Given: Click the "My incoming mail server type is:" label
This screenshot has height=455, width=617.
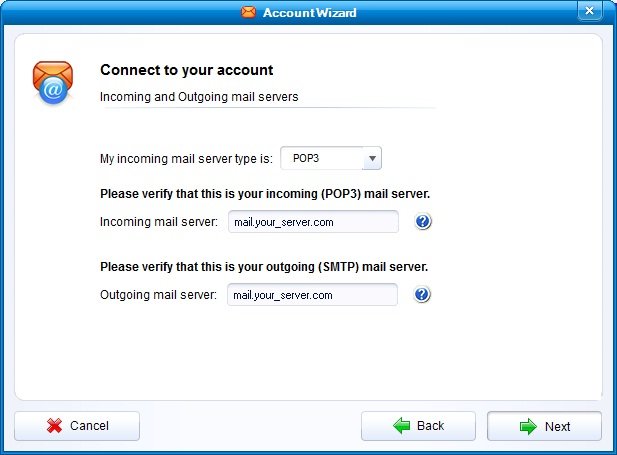Looking at the screenshot, I should click(186, 158).
